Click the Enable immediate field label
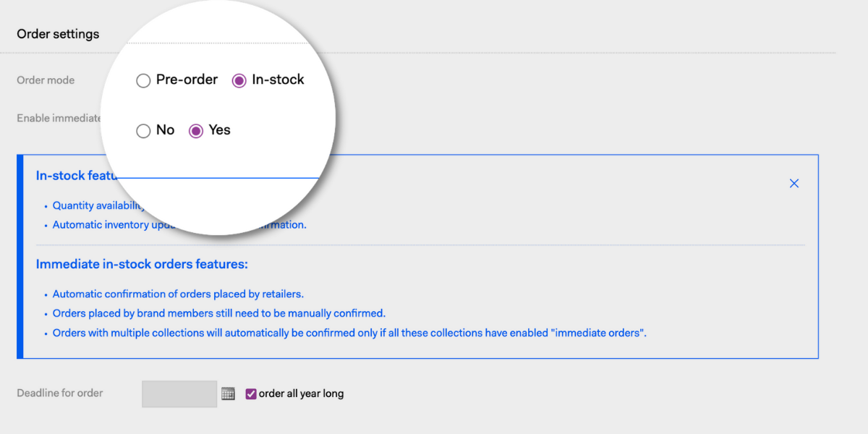Image resolution: width=868 pixels, height=434 pixels. pos(59,118)
